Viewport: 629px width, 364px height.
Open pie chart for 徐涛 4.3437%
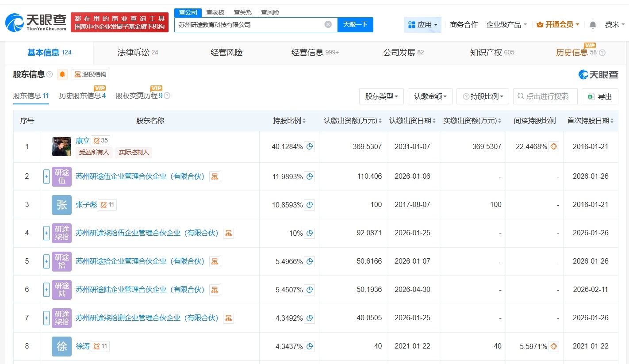[x=310, y=346]
